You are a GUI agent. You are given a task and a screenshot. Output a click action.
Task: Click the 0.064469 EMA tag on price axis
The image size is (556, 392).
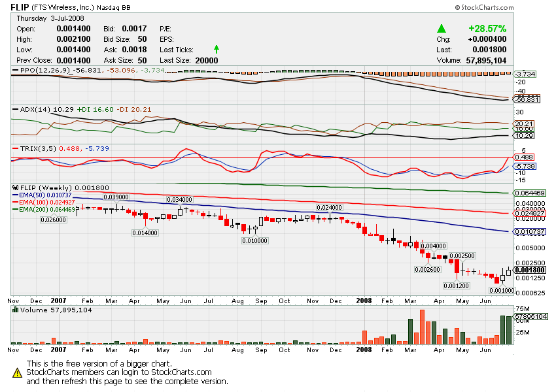530,193
